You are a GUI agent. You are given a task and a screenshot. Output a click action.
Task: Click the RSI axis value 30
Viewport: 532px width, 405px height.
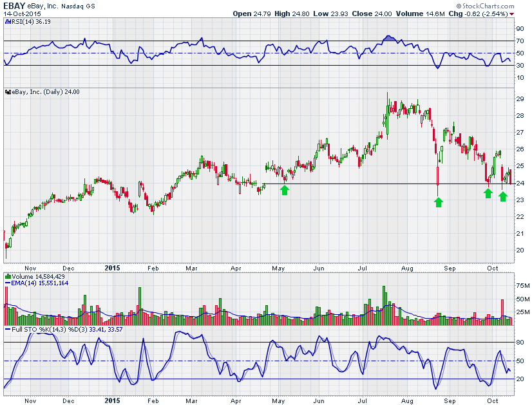click(x=520, y=66)
